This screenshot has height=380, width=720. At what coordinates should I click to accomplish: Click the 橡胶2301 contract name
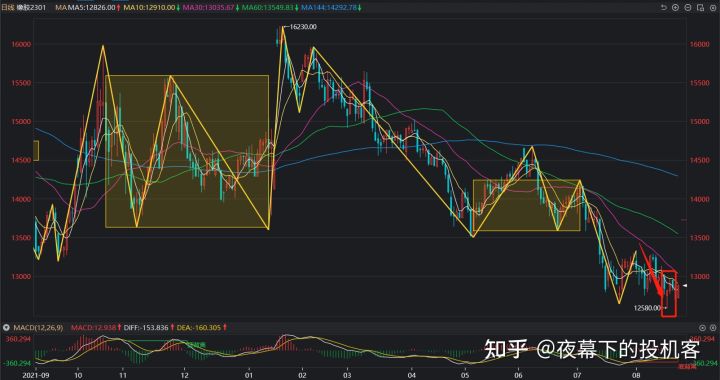pyautogui.click(x=31, y=7)
